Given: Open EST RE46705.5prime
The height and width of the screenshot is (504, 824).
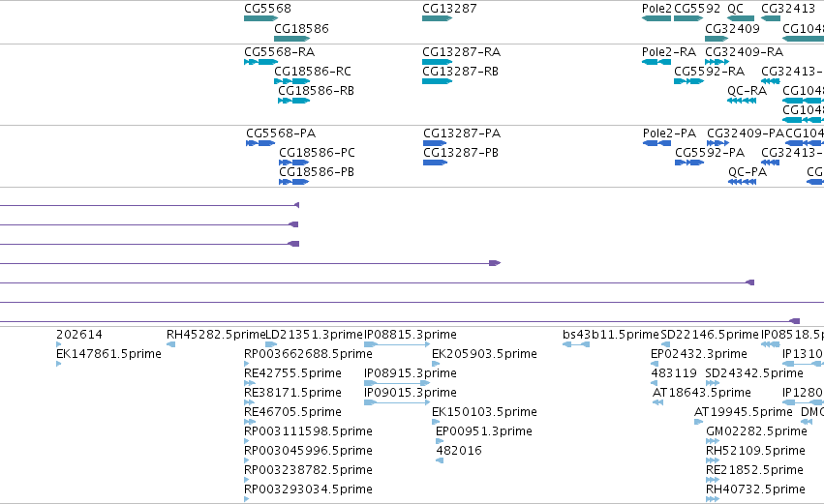Looking at the screenshot, I should 292,412.
